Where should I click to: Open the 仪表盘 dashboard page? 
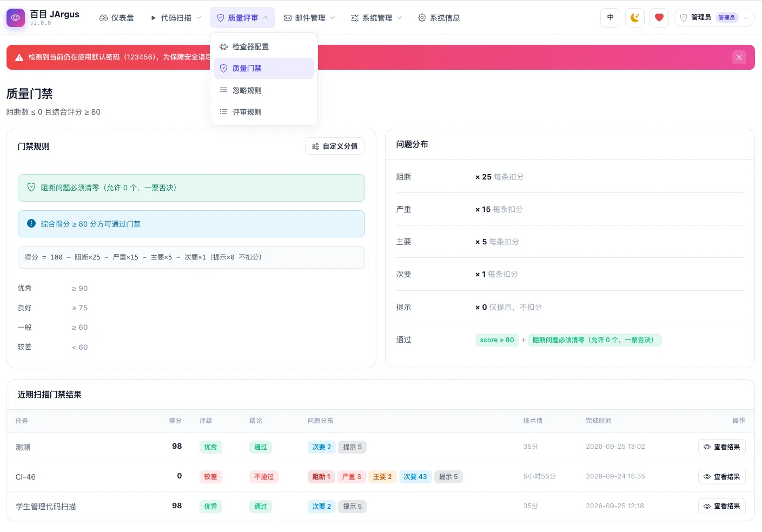pos(116,18)
